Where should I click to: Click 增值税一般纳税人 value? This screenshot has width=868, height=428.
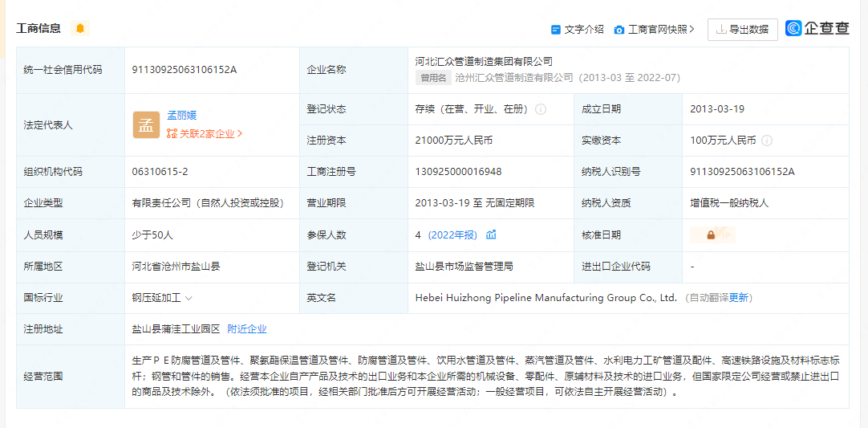coord(729,203)
